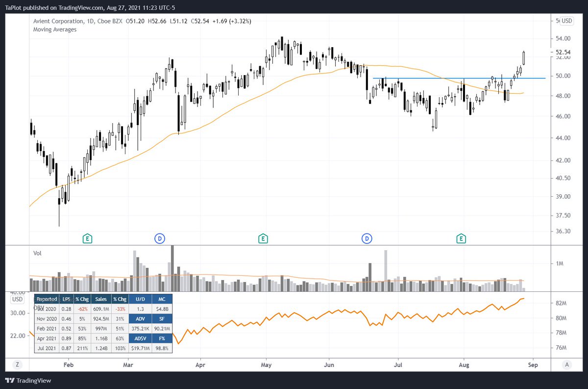Image resolution: width=588 pixels, height=389 pixels.
Task: Open the USD currency selector on price axis
Action: (567, 21)
